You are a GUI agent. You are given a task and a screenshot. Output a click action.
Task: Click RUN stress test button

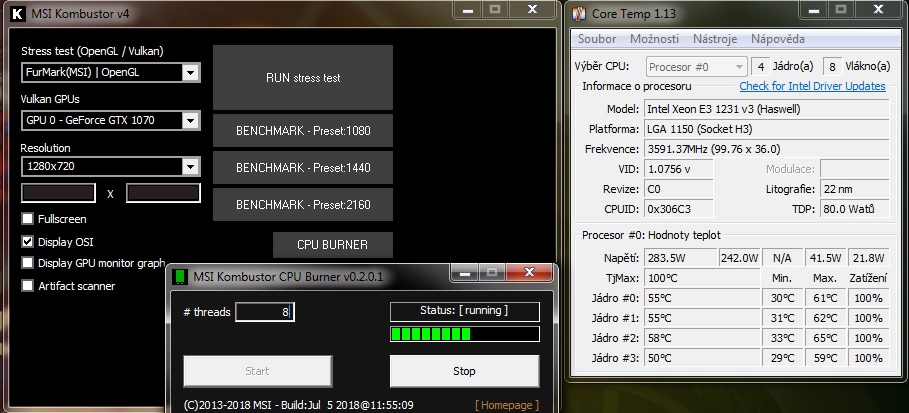pos(303,78)
